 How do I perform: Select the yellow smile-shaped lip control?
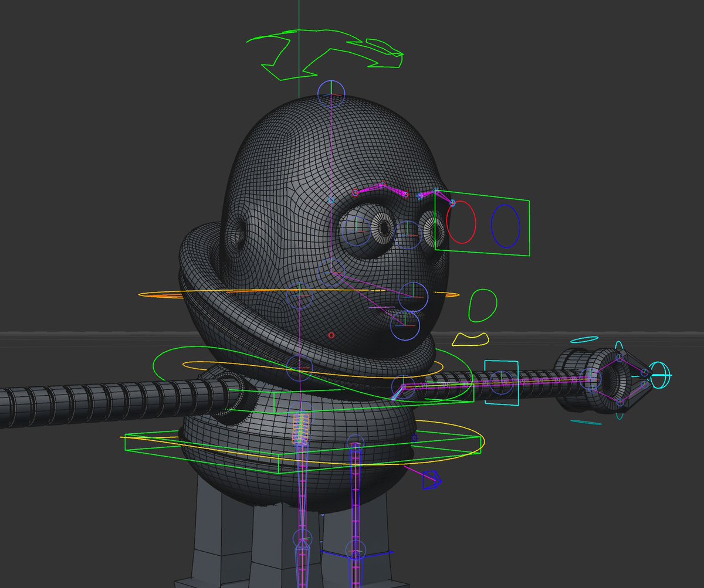(471, 339)
